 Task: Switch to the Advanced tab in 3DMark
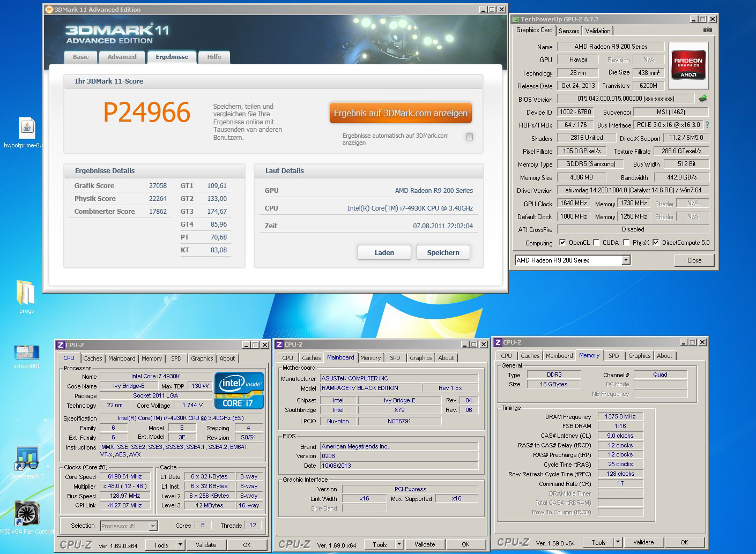tap(122, 57)
